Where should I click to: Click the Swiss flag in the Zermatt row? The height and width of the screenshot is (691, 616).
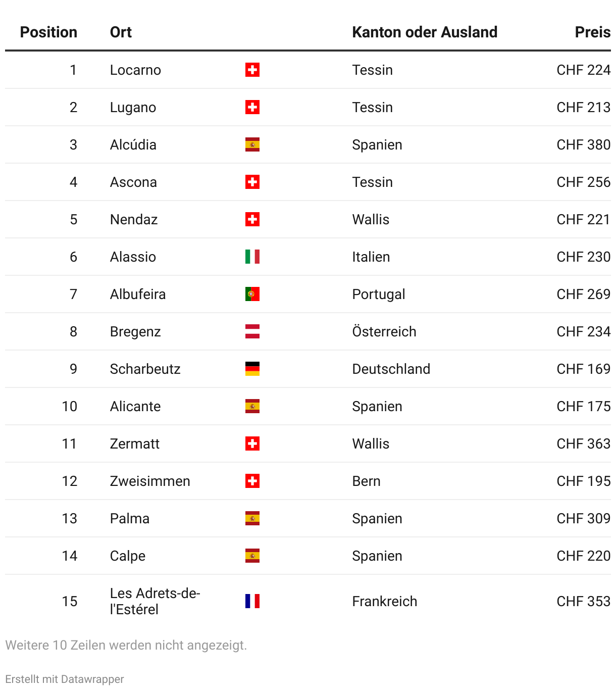point(252,443)
